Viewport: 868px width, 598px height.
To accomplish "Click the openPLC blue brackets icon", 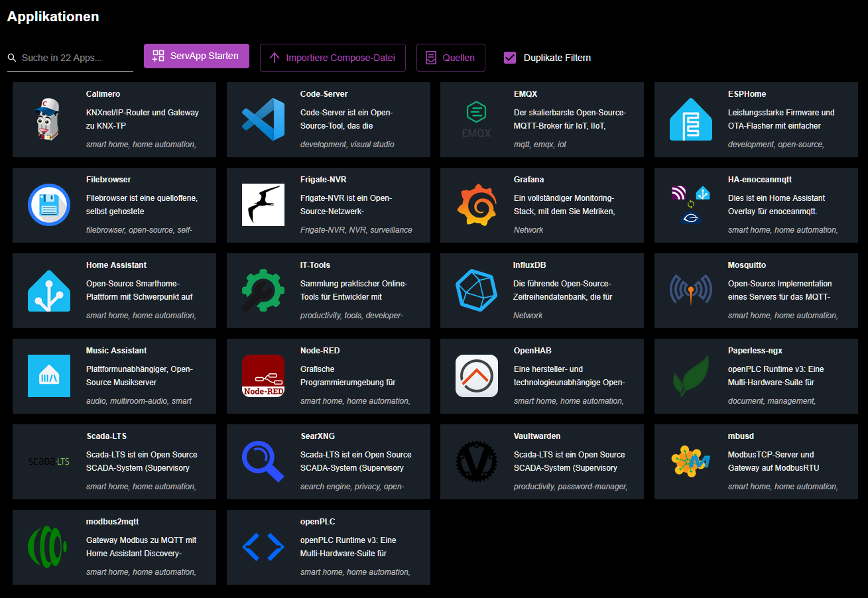I will pos(263,547).
